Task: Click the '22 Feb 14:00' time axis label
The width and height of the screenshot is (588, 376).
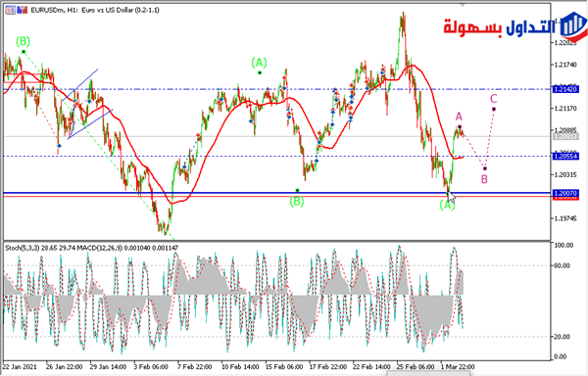Action: 371,366
